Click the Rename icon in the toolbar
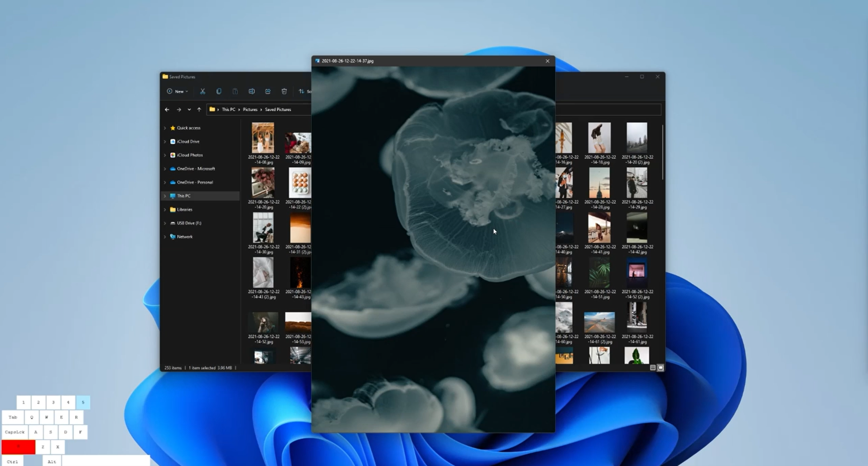868x466 pixels. pos(251,91)
